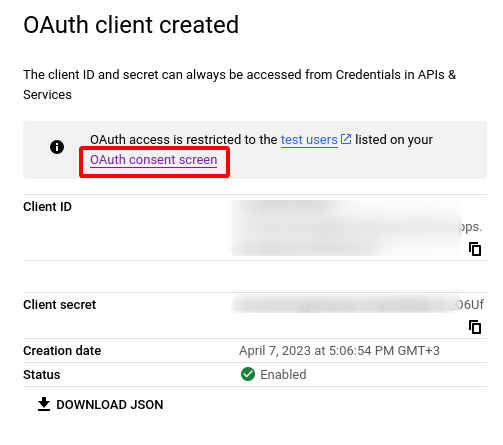Click the blurred Client ID value
The height and width of the screenshot is (445, 503).
[x=347, y=228]
